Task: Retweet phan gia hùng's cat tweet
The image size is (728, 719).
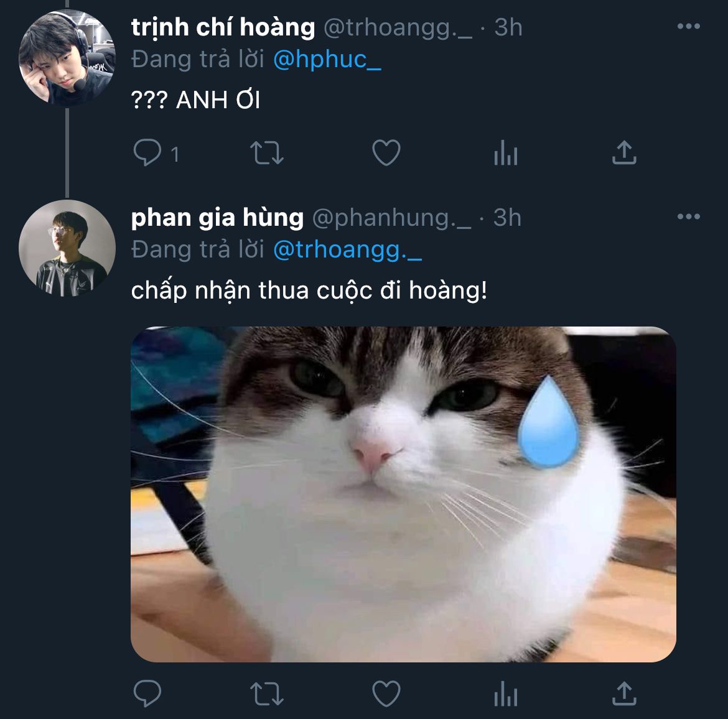Action: [x=266, y=693]
